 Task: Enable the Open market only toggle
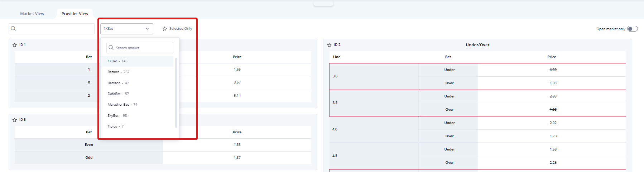coord(632,29)
